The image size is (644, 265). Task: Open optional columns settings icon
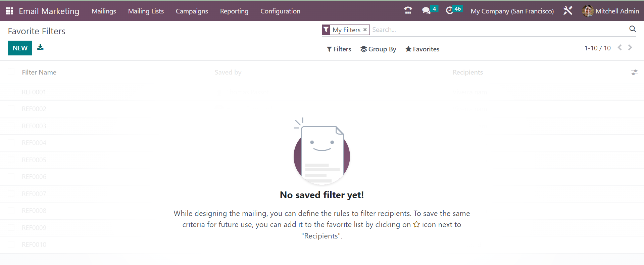tap(634, 72)
